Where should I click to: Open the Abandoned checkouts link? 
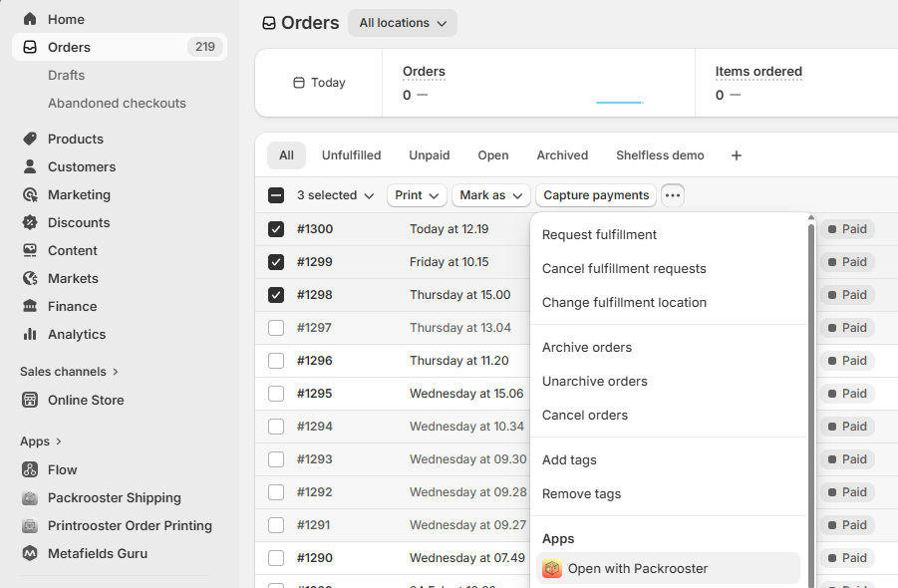click(x=117, y=103)
